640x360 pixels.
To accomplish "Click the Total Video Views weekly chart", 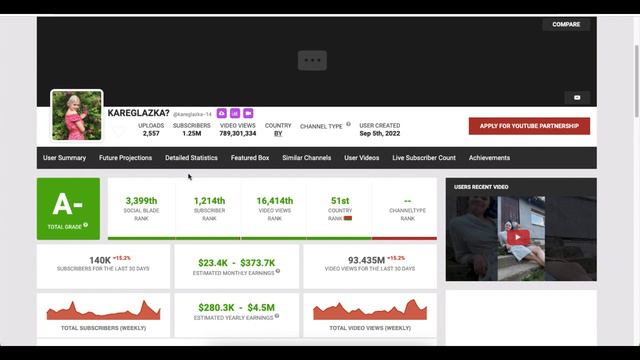I will click(370, 309).
